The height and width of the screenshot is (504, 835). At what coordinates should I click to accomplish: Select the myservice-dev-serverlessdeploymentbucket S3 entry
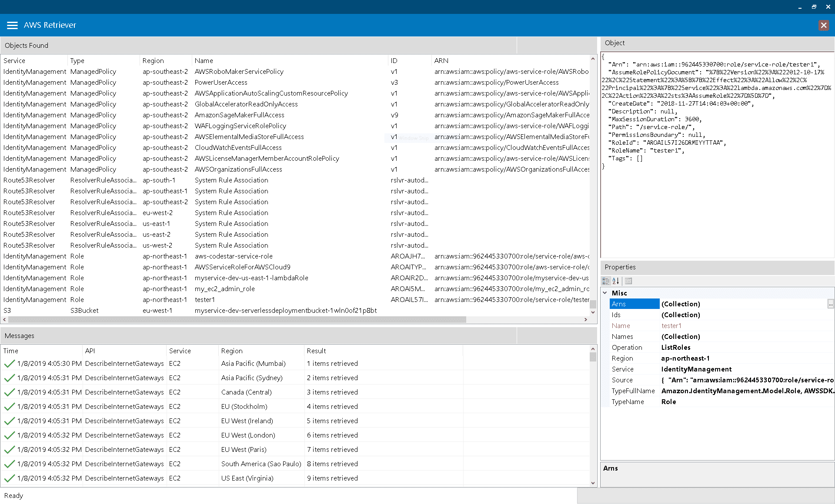(x=286, y=310)
